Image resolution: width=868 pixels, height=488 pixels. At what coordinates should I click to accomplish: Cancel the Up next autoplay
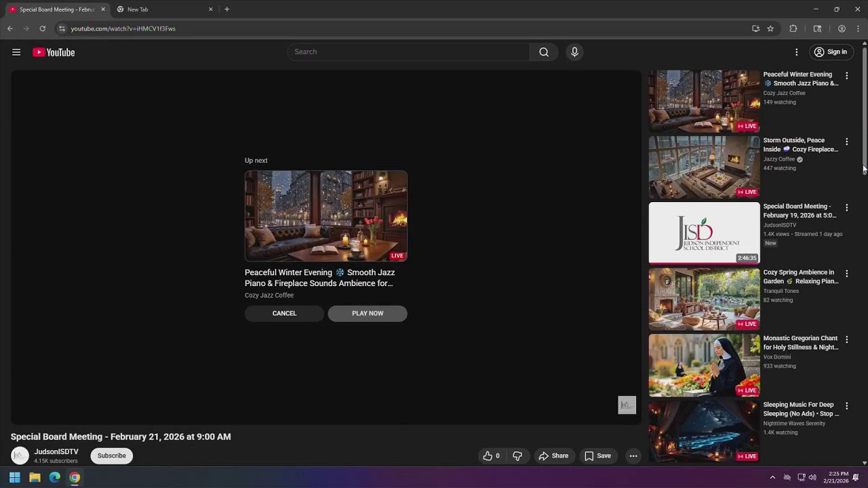(x=284, y=313)
